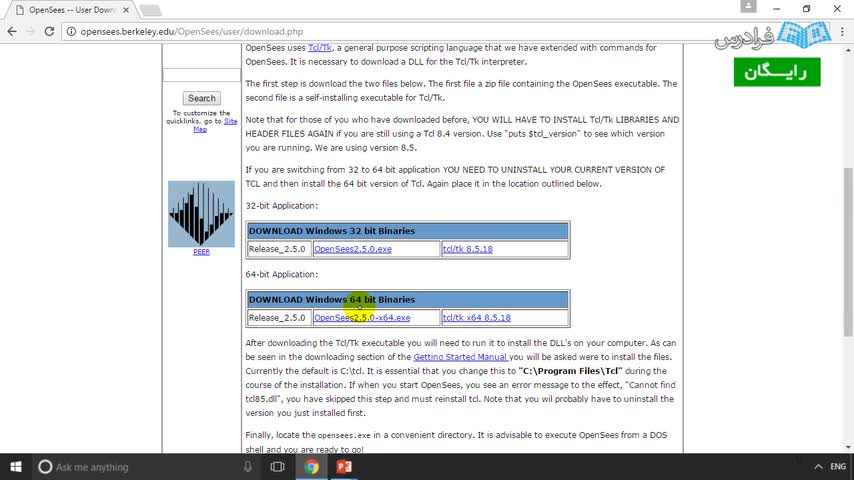Open the Chrome three-dot menu

[x=842, y=32]
